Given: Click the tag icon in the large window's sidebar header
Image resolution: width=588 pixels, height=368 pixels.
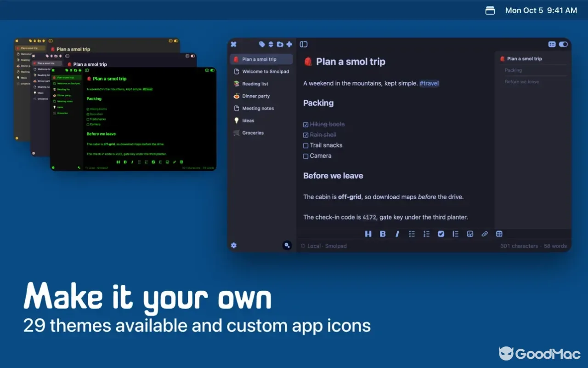Looking at the screenshot, I should [x=262, y=44].
